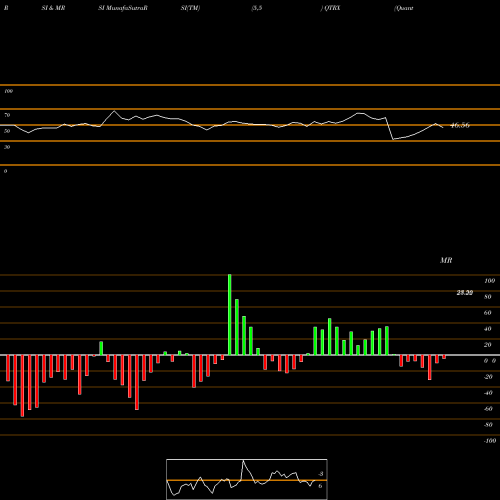Click the RSI current value 46.56 label
Screen dimensions: 500x500
[460, 126]
